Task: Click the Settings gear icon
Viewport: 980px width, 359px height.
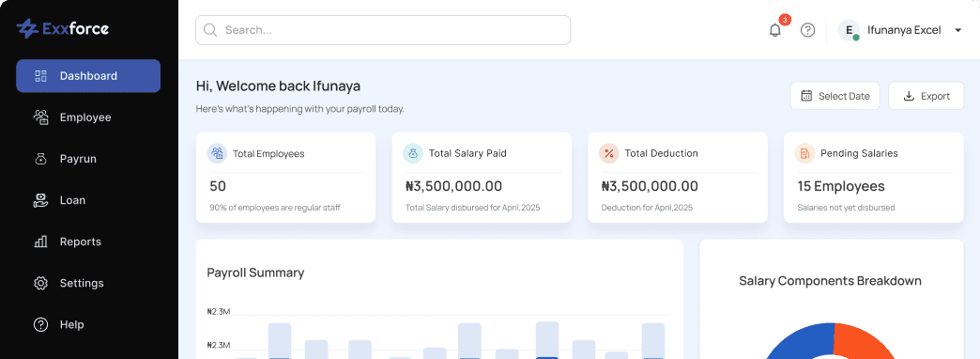Action: point(40,283)
